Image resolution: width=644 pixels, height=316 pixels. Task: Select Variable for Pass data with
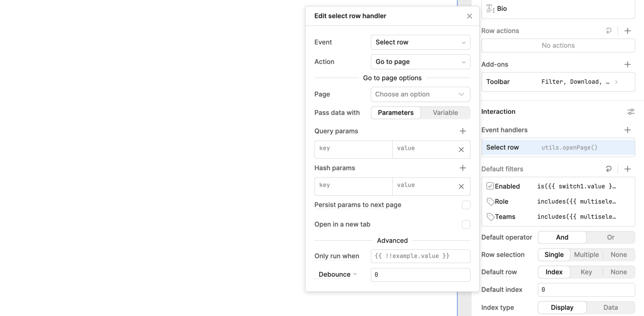445,113
